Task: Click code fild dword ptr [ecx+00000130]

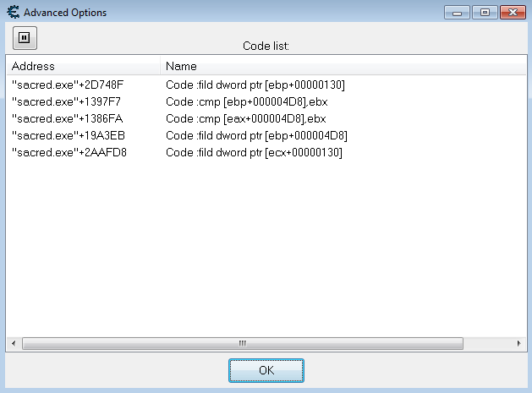Action: (255, 152)
